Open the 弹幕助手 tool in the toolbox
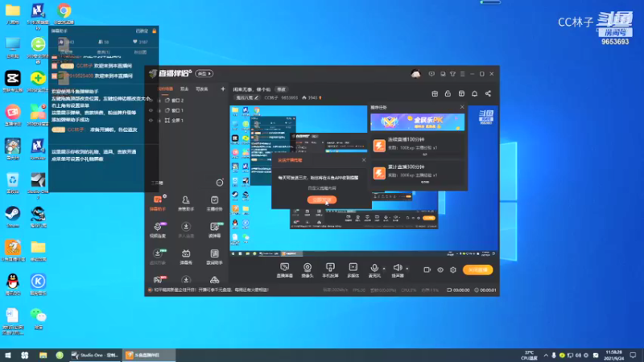The height and width of the screenshot is (362, 644). (x=158, y=204)
